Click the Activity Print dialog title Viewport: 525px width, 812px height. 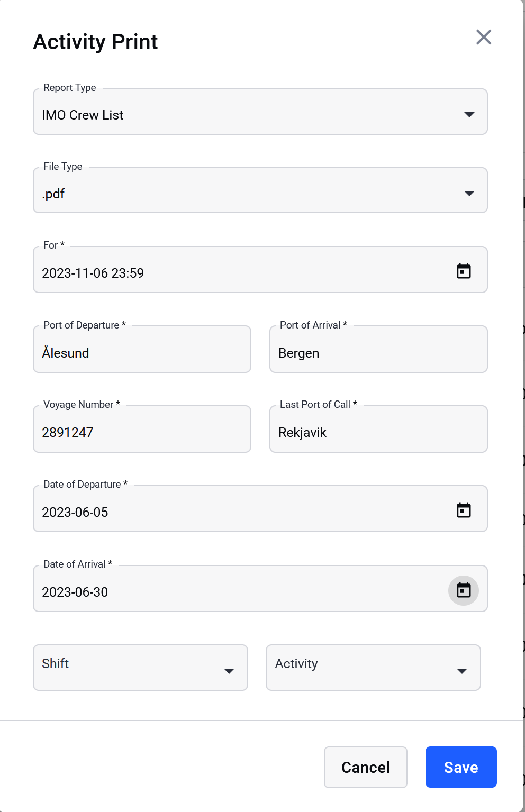(x=95, y=42)
